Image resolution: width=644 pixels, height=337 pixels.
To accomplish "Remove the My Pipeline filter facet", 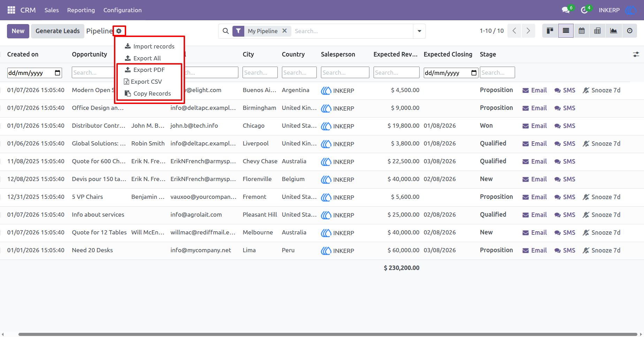I will (285, 31).
